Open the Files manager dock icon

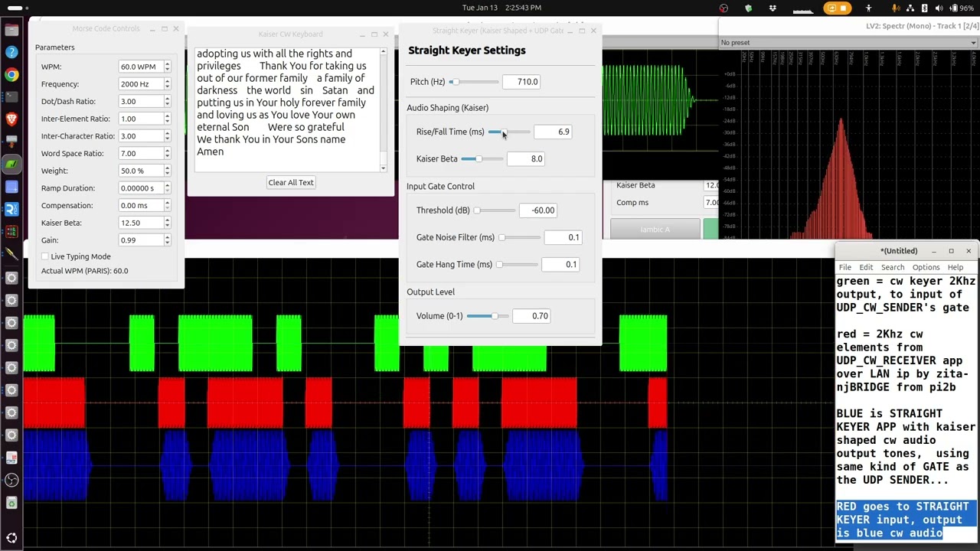11,30
